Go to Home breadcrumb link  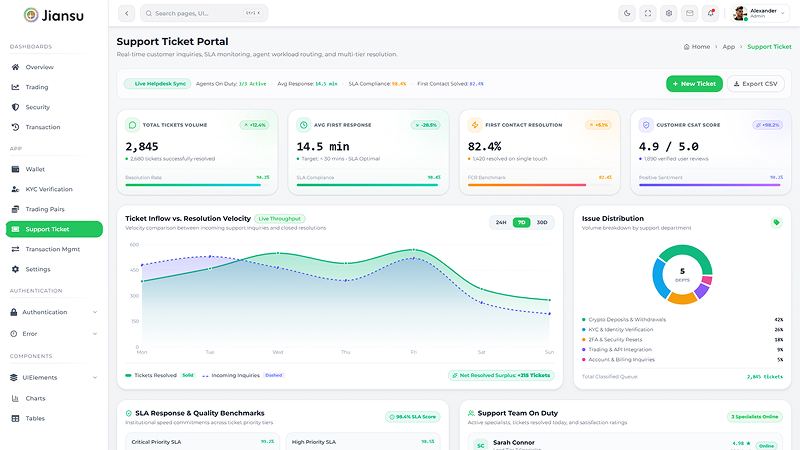click(697, 46)
